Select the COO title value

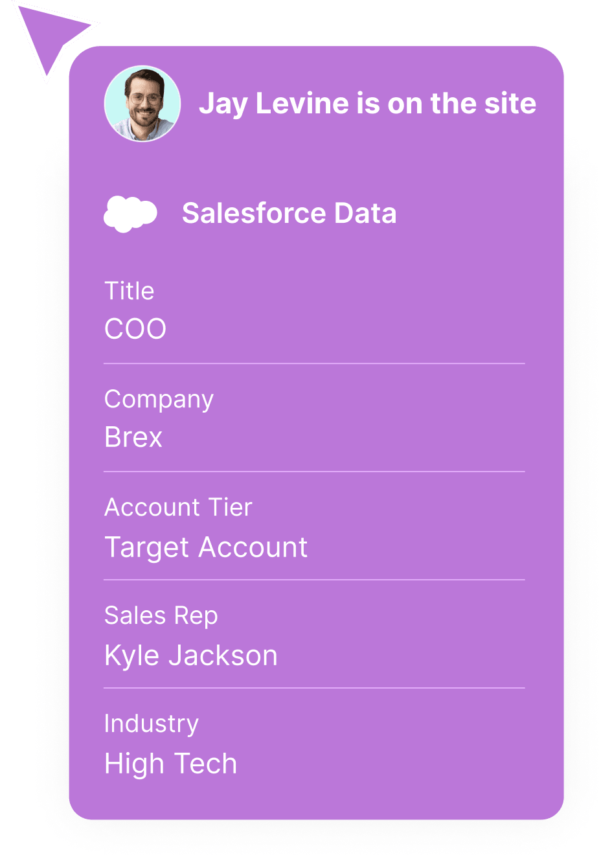[x=135, y=329]
